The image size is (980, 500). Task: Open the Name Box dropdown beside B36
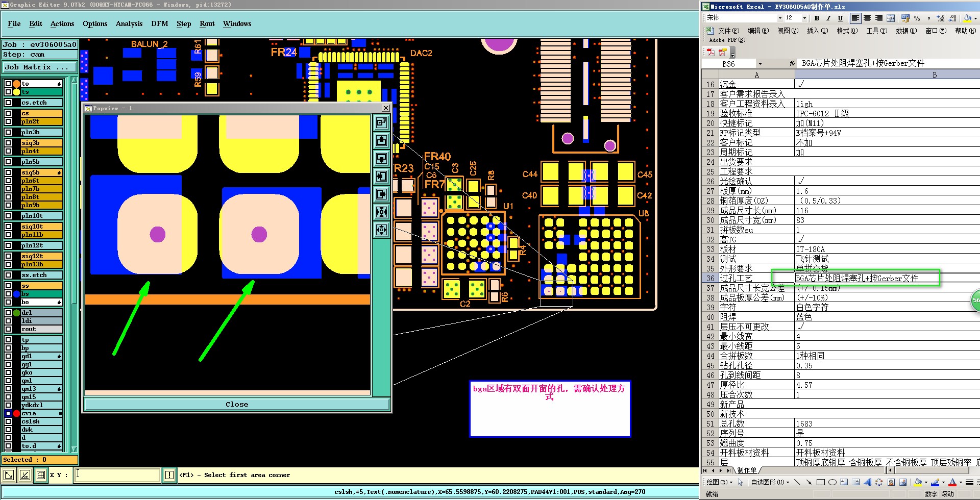[760, 64]
